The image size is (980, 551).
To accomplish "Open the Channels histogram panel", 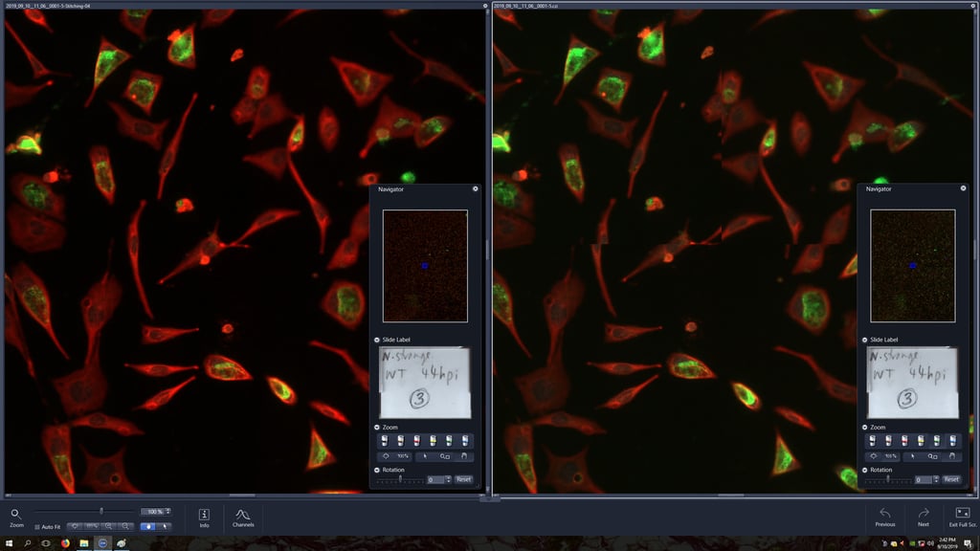I will 243,518.
